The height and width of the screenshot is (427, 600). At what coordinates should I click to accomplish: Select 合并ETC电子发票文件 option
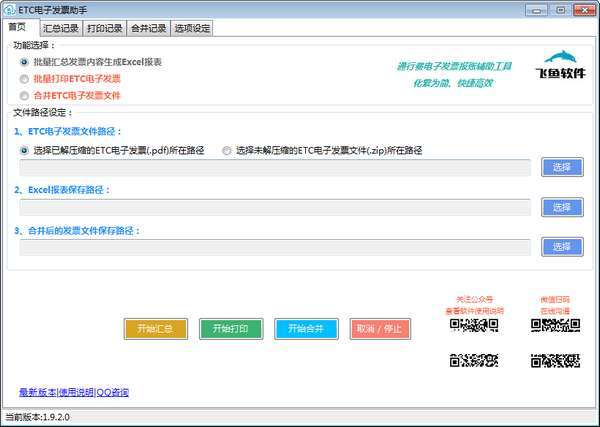coord(24,95)
